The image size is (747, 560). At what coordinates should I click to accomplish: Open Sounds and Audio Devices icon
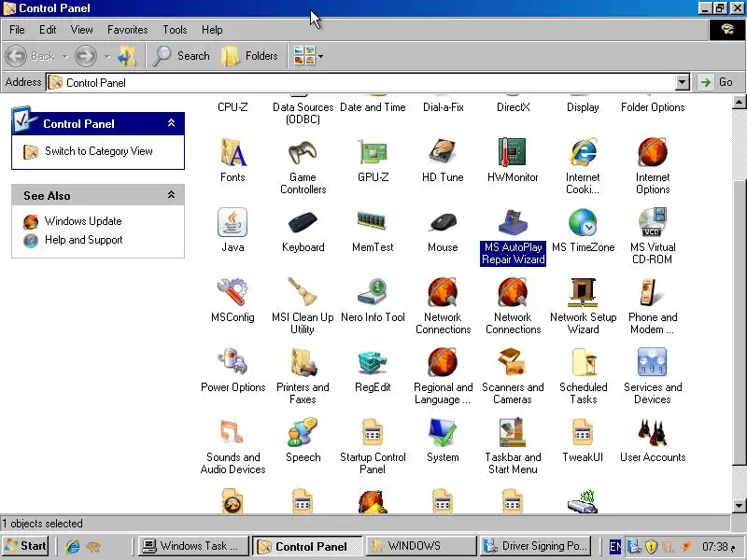click(x=232, y=431)
